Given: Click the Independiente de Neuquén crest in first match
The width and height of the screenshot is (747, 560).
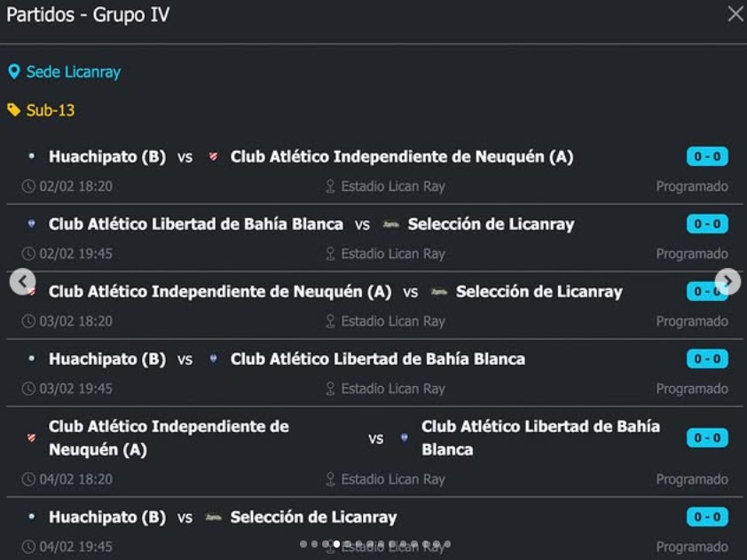Looking at the screenshot, I should tap(213, 157).
